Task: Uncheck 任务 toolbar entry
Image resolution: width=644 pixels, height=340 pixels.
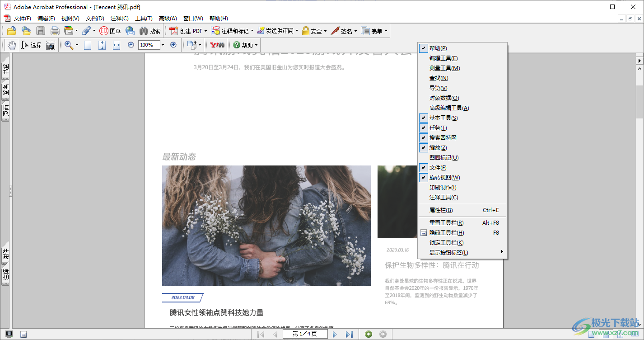Action: pos(462,128)
